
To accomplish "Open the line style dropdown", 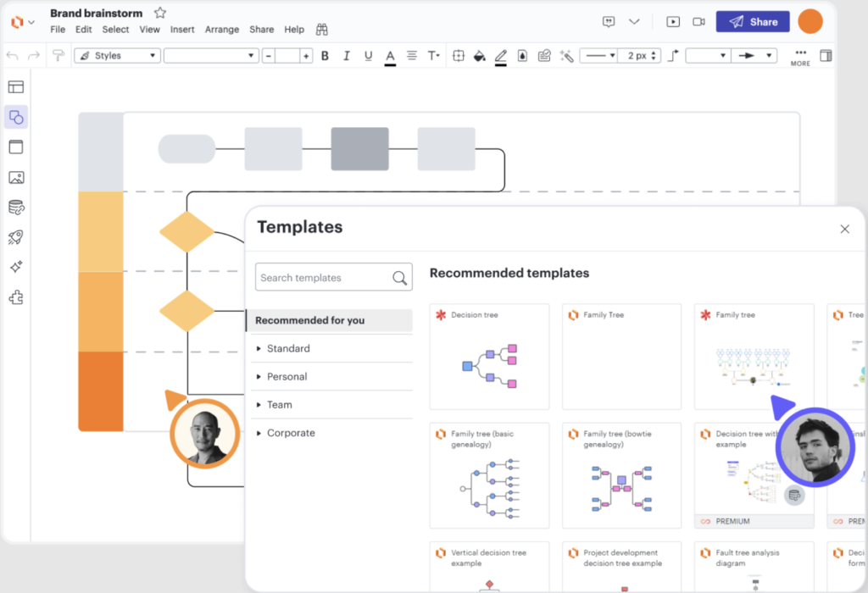I will tap(600, 56).
